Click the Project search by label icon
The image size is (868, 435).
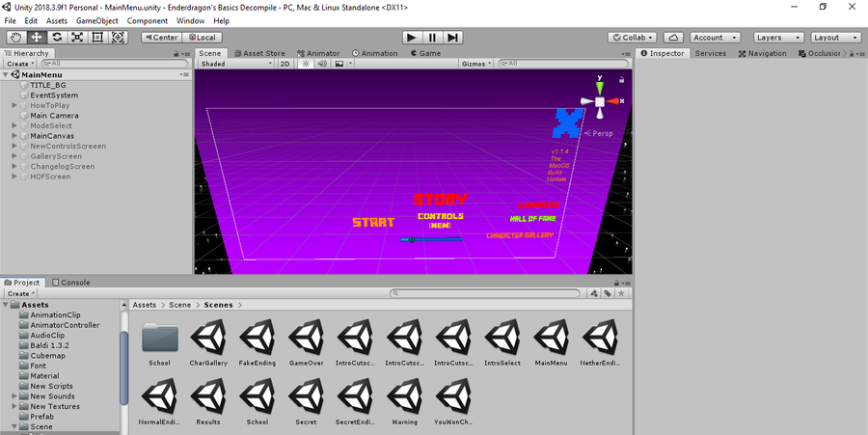(608, 293)
